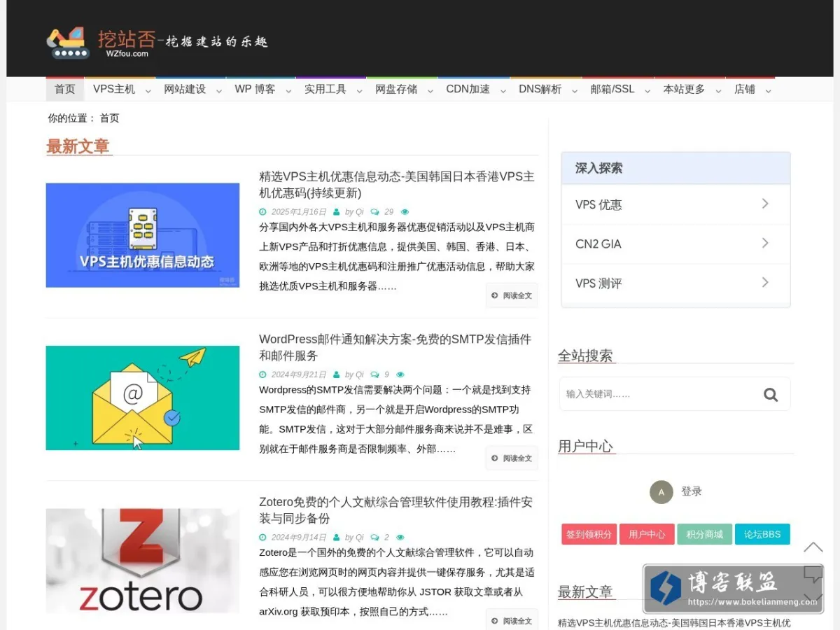Expand the 本站更多 dropdown arrow
The width and height of the screenshot is (840, 630).
coord(718,91)
